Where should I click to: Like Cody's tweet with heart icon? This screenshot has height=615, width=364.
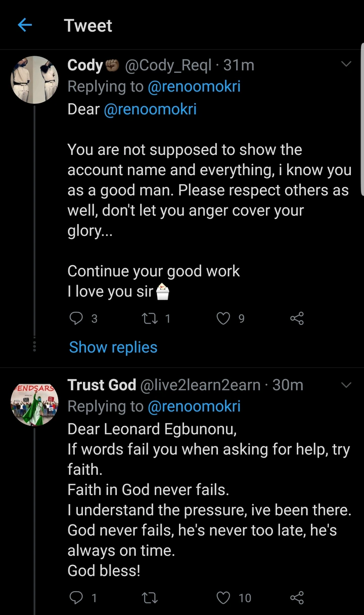click(x=223, y=318)
